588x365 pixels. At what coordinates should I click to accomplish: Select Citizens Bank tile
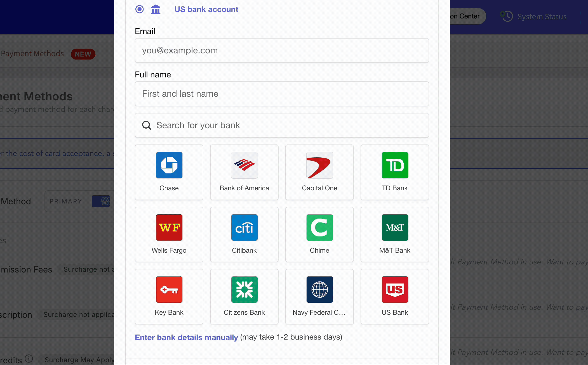[x=244, y=297]
